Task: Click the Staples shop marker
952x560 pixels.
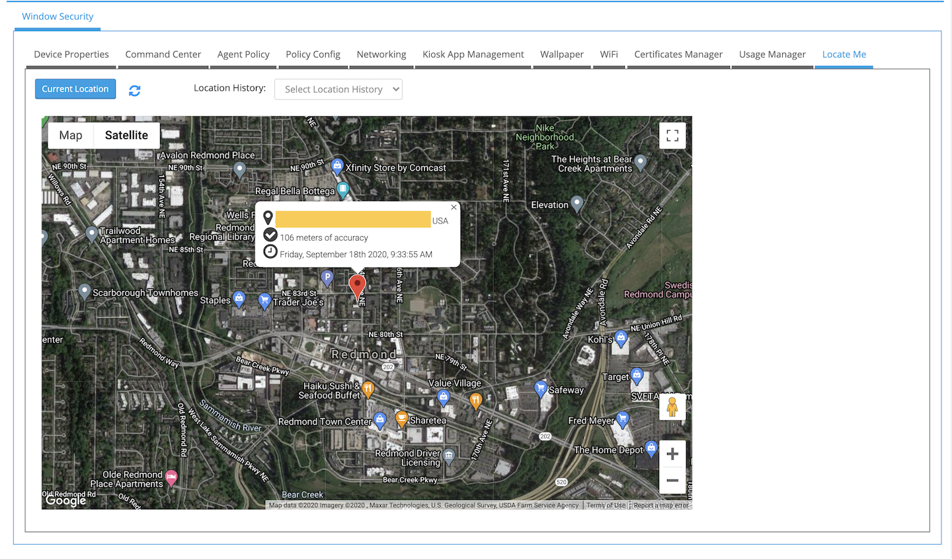Action: (239, 299)
